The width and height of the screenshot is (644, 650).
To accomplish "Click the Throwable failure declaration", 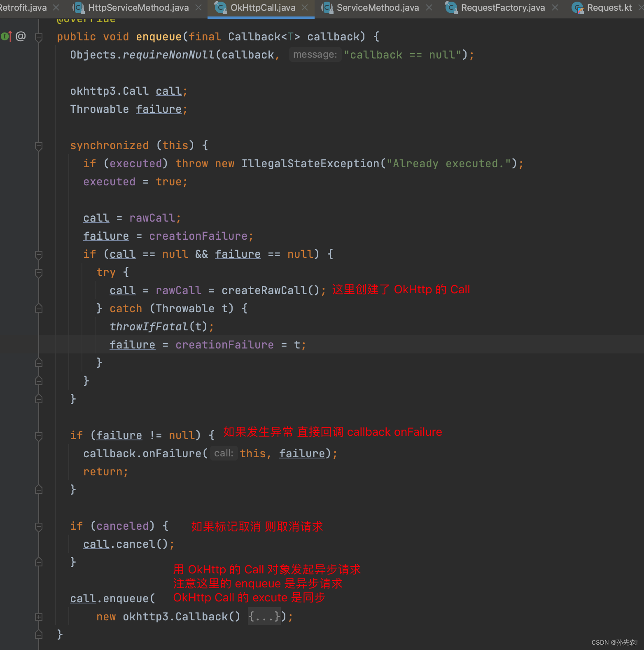I will [129, 109].
